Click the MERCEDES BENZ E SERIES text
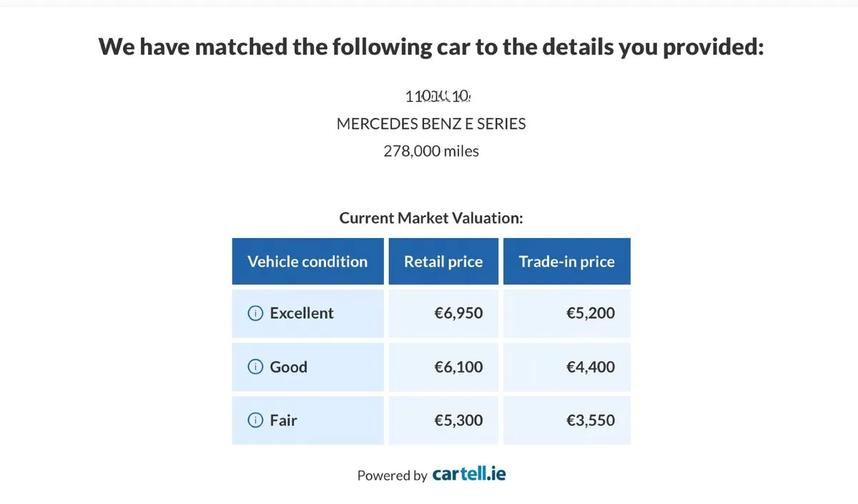858x504 pixels. tap(431, 124)
